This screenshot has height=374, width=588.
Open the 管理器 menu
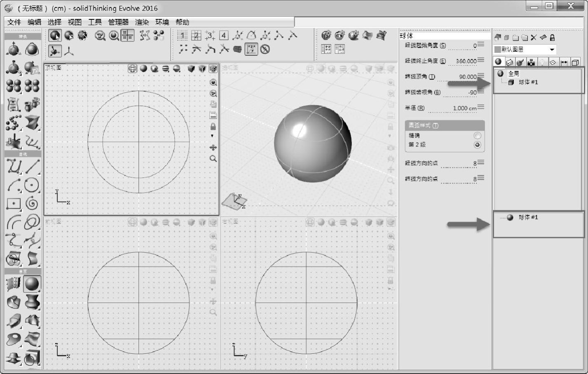118,22
